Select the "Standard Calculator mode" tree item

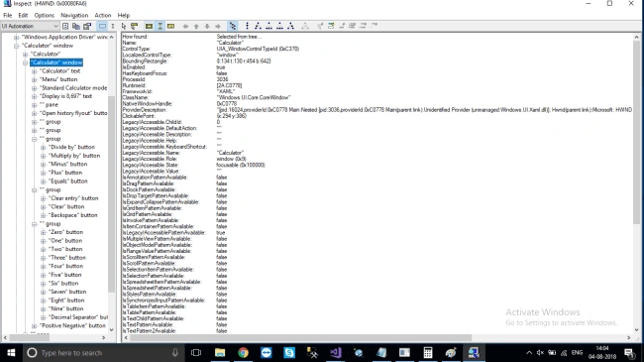(73, 87)
